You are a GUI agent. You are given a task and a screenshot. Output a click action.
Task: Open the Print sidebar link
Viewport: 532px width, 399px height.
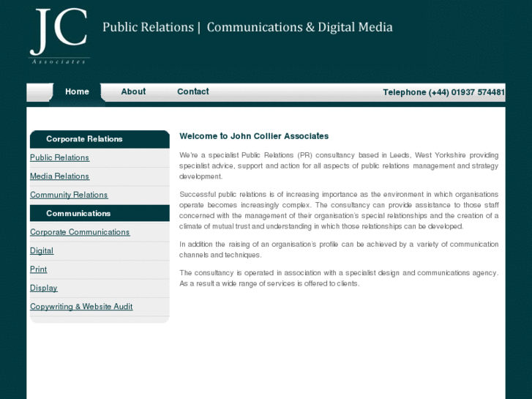click(38, 269)
